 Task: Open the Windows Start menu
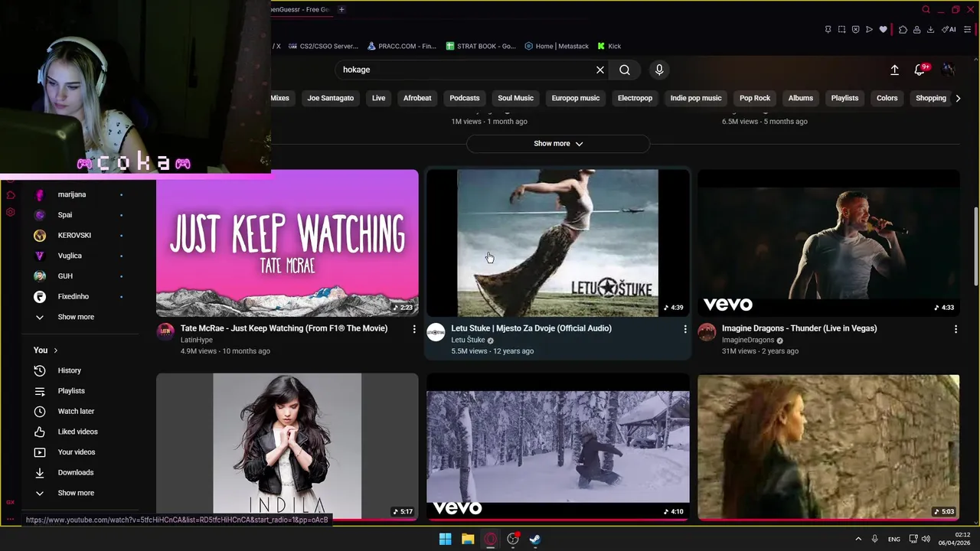click(445, 540)
